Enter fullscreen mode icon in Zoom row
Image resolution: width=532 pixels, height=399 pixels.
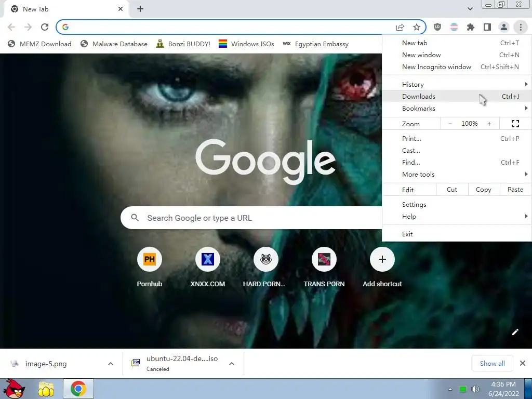[515, 124]
